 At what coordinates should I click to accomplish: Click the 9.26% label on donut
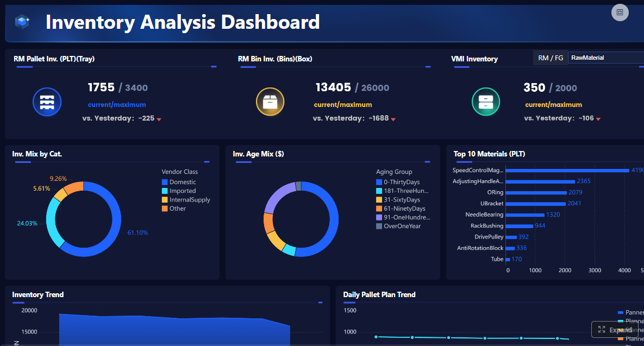pyautogui.click(x=58, y=179)
